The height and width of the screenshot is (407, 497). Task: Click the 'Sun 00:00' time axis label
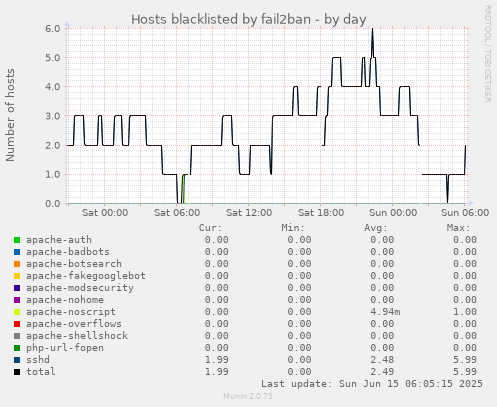tap(393, 213)
